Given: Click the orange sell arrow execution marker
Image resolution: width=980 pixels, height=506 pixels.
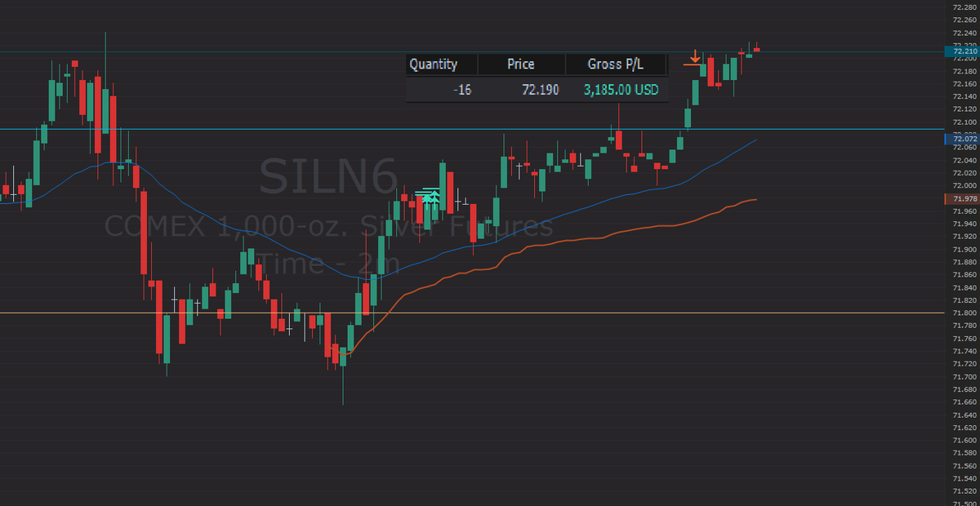Looking at the screenshot, I should pyautogui.click(x=694, y=56).
